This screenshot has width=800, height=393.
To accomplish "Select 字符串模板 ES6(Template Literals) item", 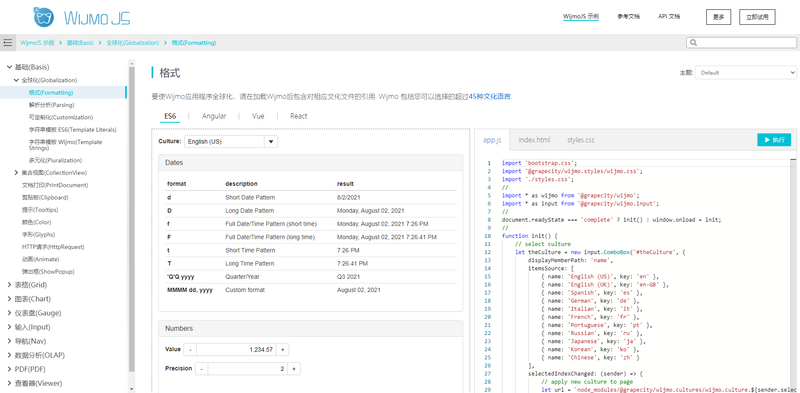I will (72, 130).
